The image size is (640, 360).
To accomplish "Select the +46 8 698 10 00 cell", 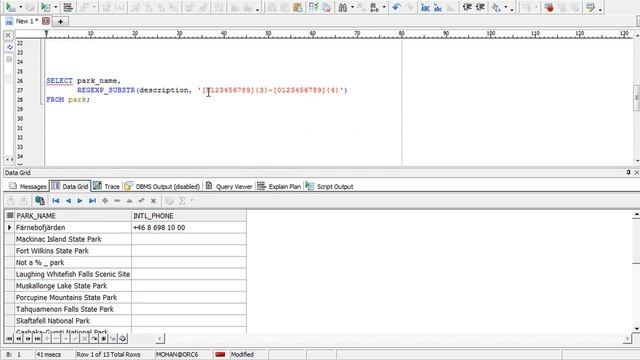I will (x=189, y=227).
